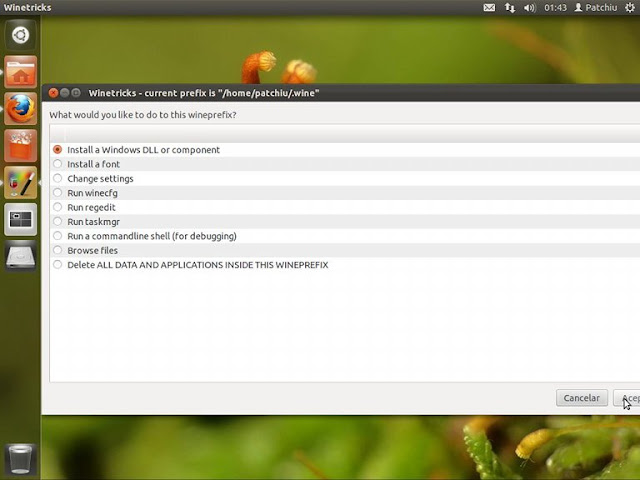Open the mail envelope indicator
This screenshot has height=480, width=640.
click(489, 7)
